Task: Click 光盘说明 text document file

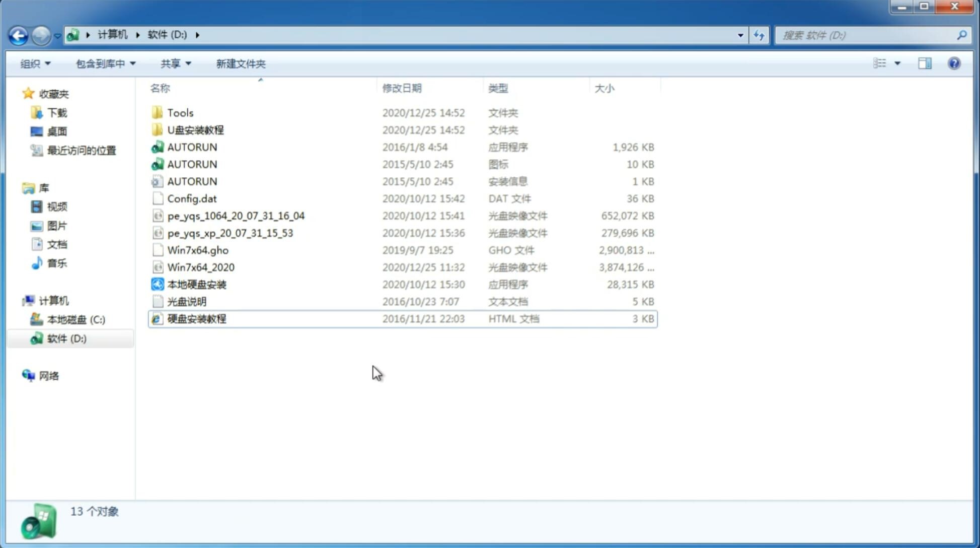Action: click(x=186, y=302)
